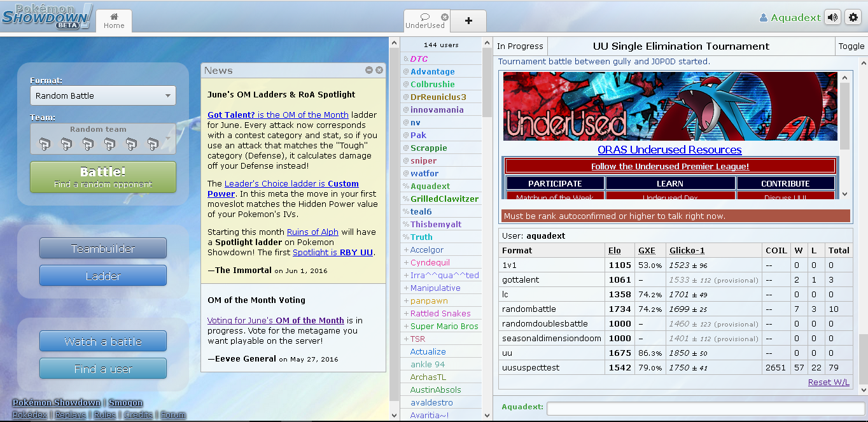Switch to the UnderUsed room tab

coord(424,21)
